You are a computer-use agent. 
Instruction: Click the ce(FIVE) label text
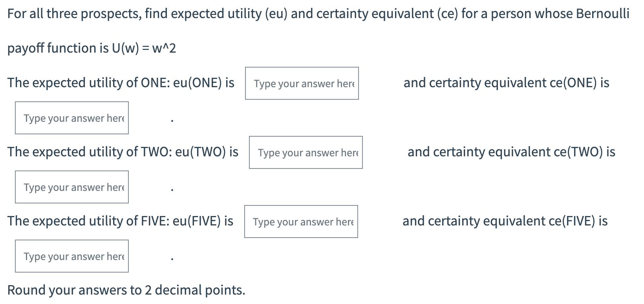coord(505,221)
